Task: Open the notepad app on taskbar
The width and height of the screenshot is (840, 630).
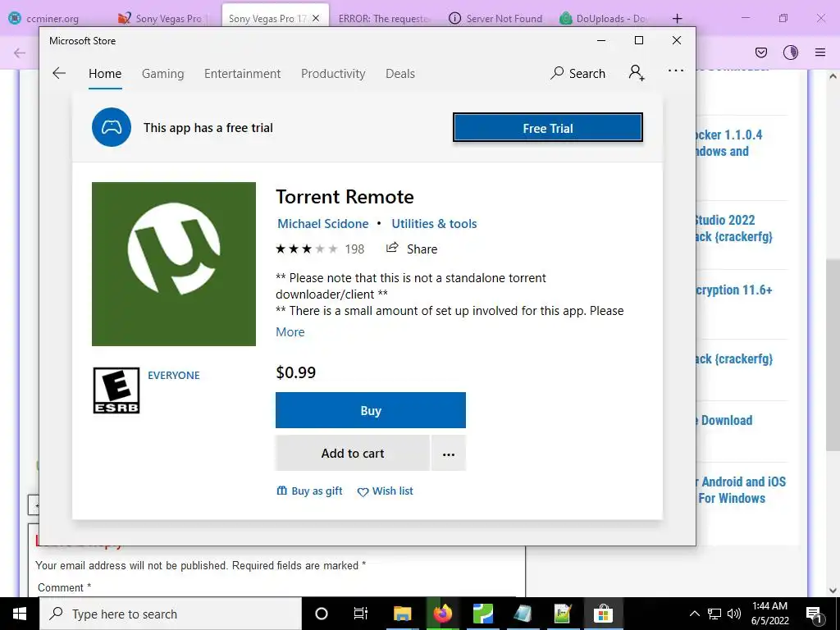Action: point(523,614)
